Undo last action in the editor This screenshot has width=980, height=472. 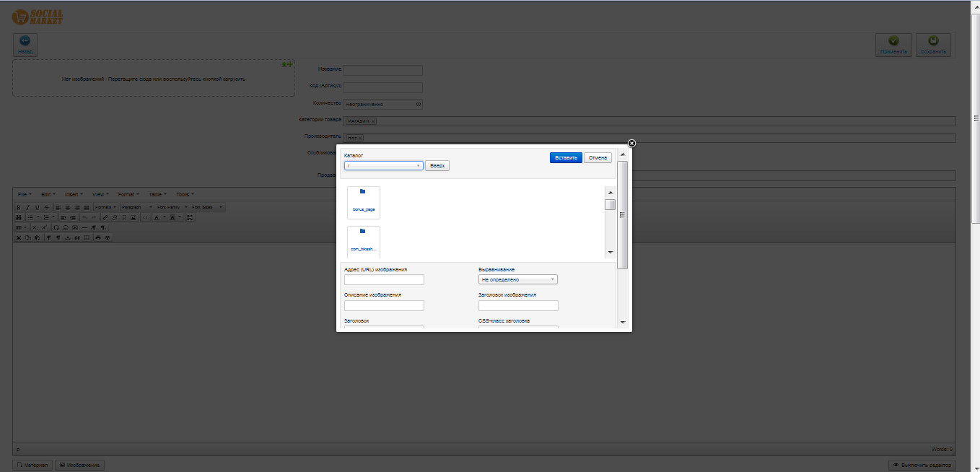84,217
